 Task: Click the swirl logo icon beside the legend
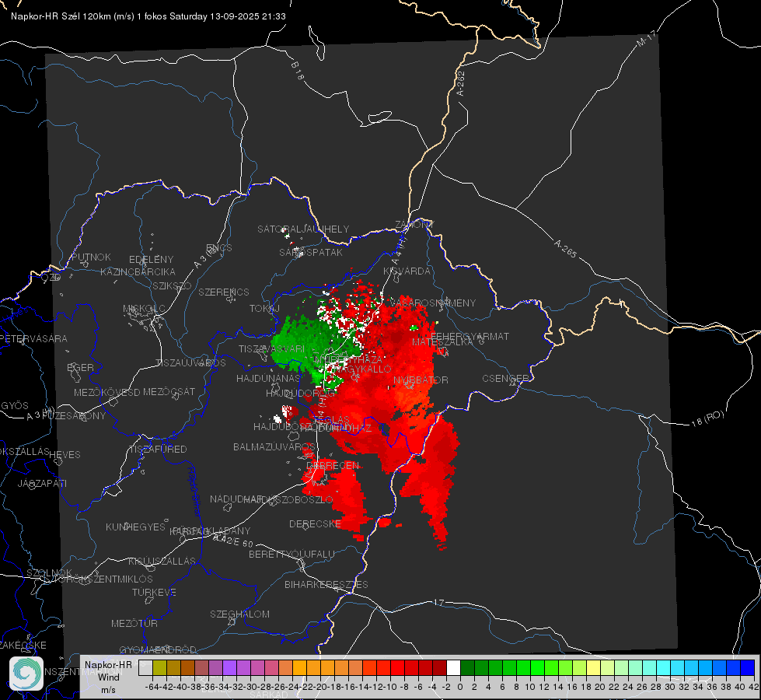point(26,674)
